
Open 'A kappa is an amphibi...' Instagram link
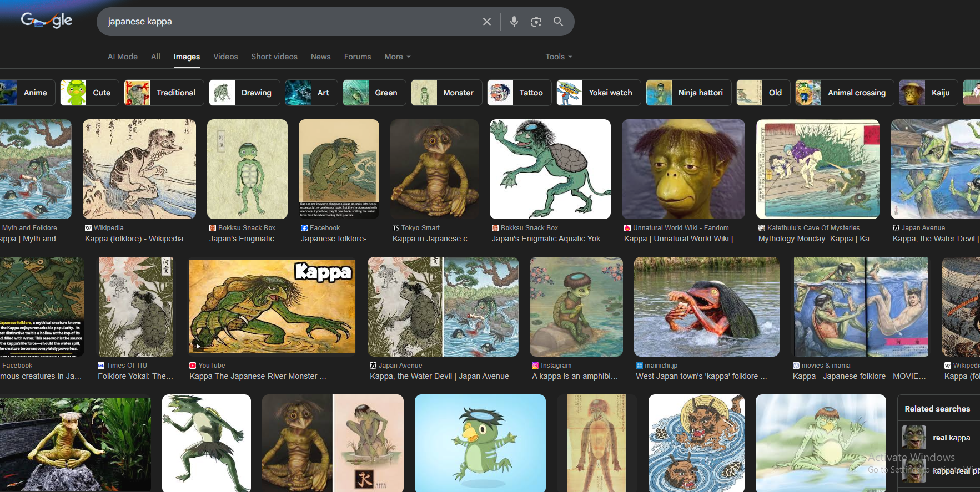coord(575,376)
